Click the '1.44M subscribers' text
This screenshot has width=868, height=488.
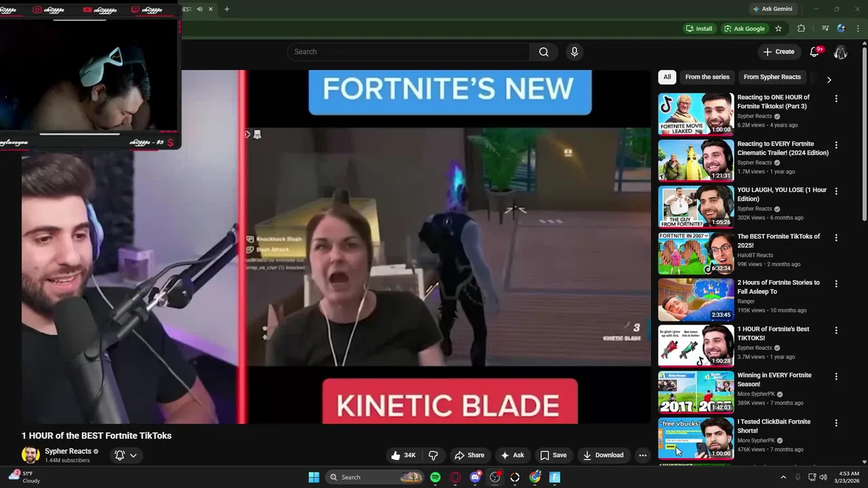tap(67, 461)
